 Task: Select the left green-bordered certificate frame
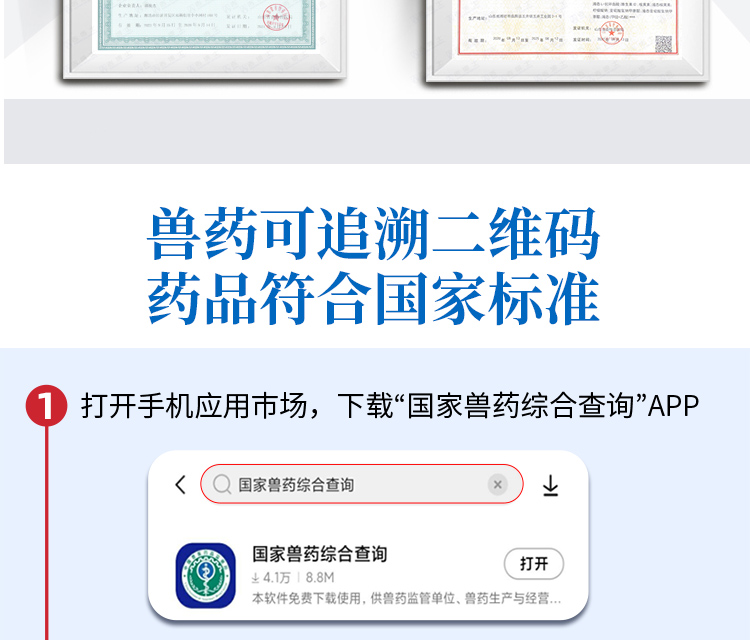tap(204, 39)
